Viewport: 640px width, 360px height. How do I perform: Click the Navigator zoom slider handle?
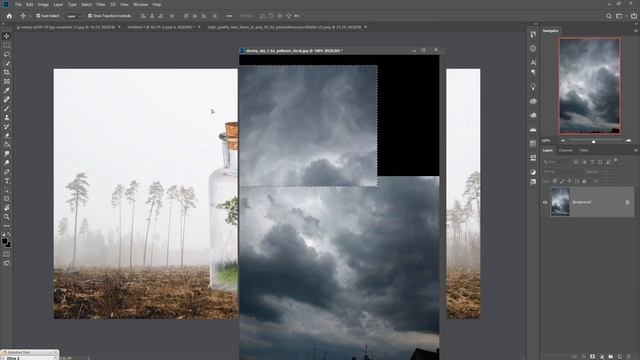(593, 141)
